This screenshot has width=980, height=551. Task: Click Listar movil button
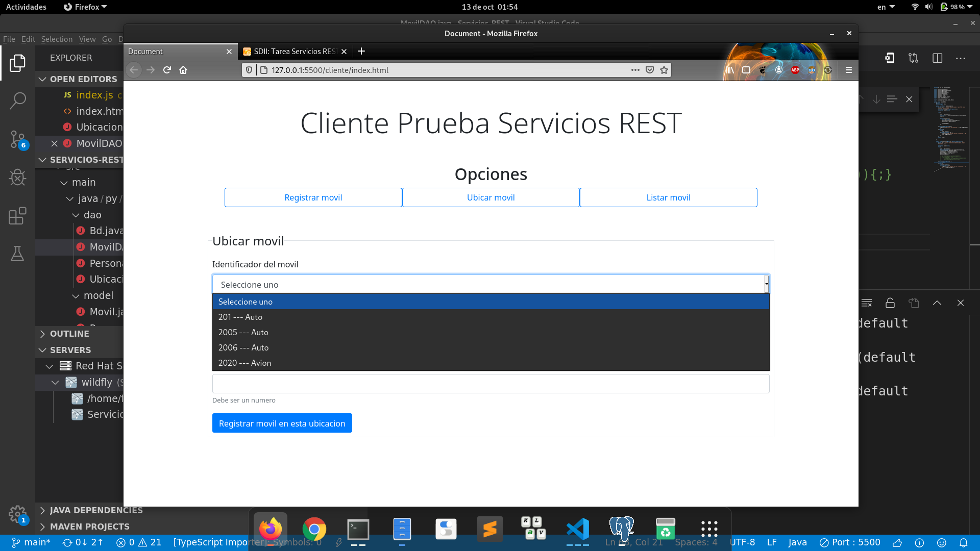(668, 197)
